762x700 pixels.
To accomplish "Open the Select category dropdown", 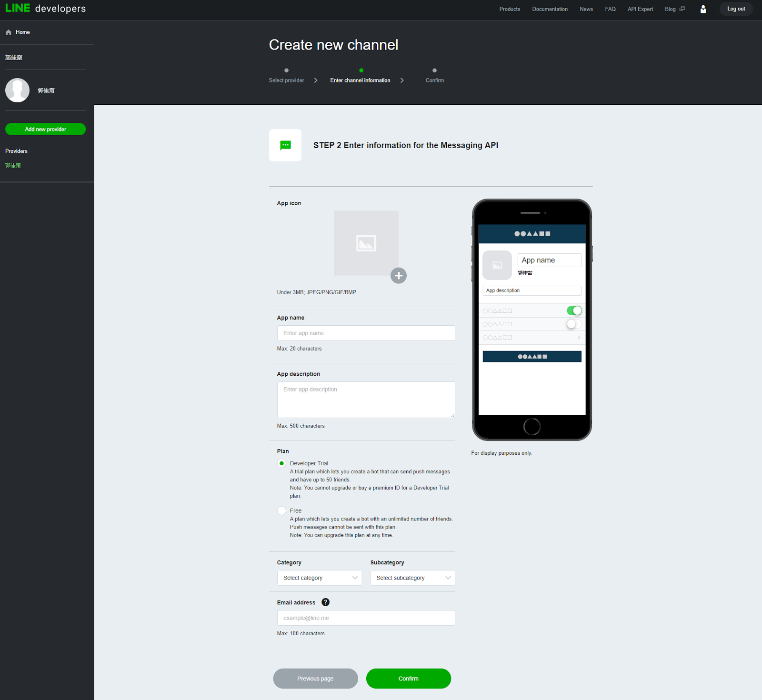I will coord(320,578).
